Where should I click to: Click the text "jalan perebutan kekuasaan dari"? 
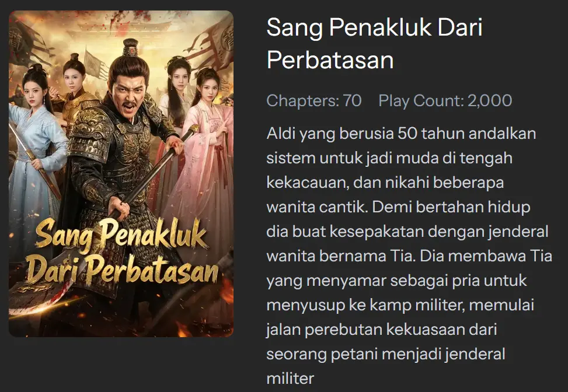coord(381,330)
